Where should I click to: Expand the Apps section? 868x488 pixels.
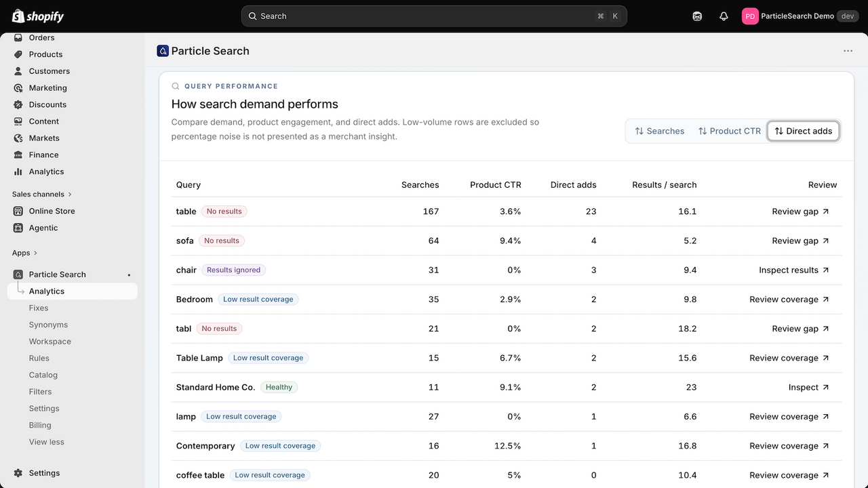click(25, 253)
